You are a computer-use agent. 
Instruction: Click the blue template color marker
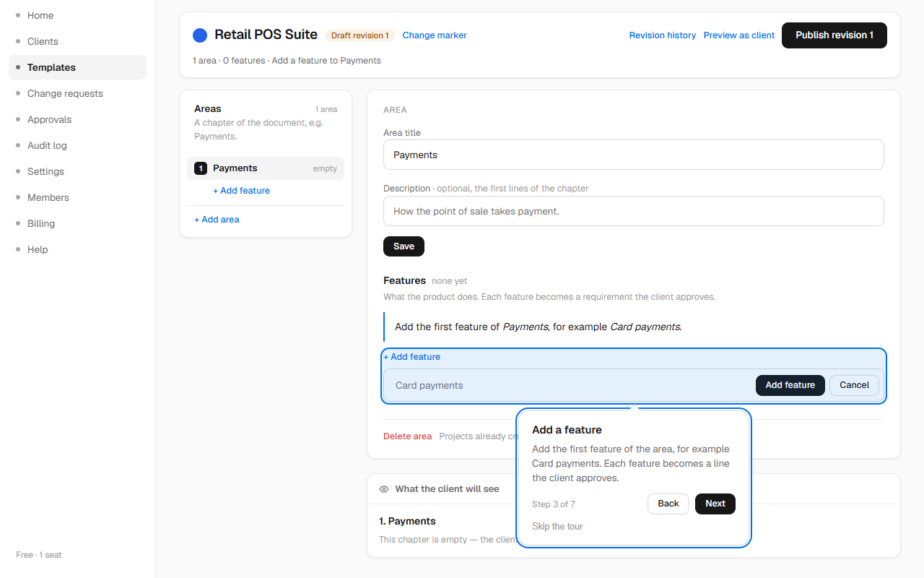(x=200, y=35)
